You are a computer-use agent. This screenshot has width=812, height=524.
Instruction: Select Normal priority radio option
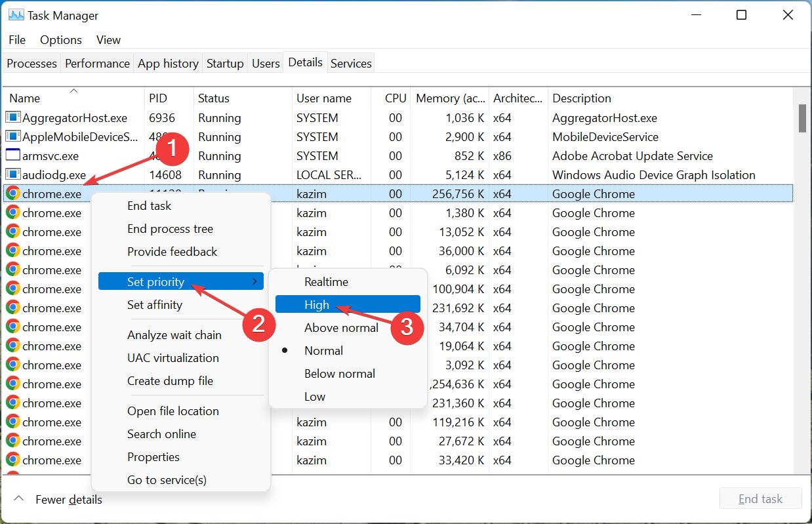tap(323, 351)
